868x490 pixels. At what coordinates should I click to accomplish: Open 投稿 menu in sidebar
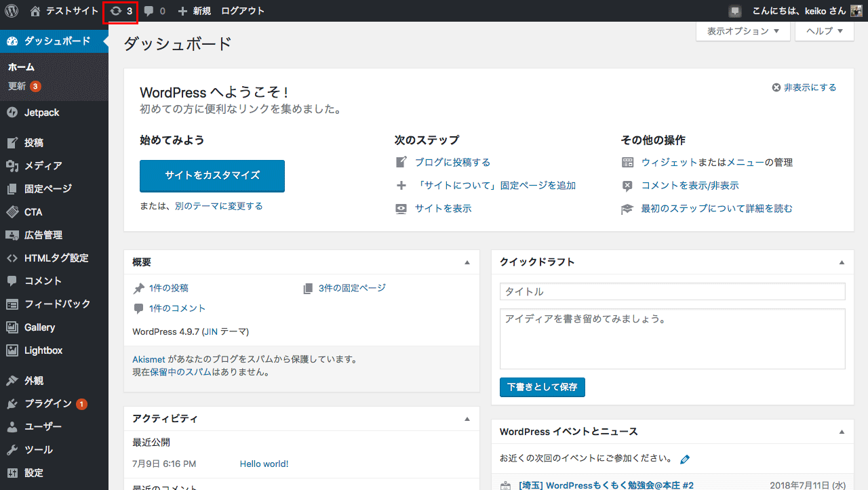(54, 143)
